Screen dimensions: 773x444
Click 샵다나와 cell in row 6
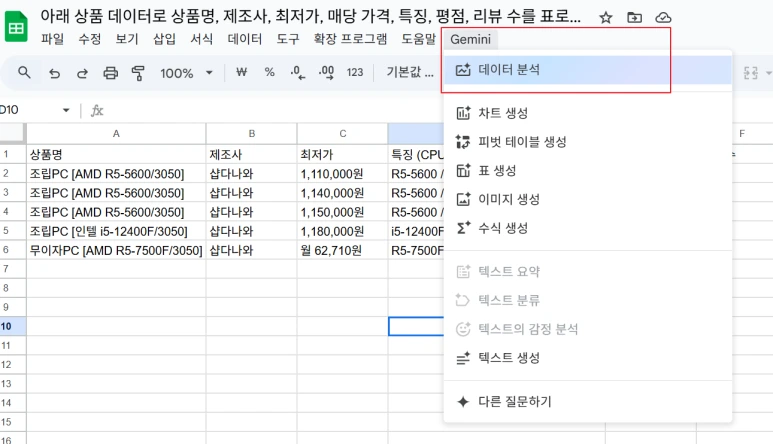(x=251, y=250)
